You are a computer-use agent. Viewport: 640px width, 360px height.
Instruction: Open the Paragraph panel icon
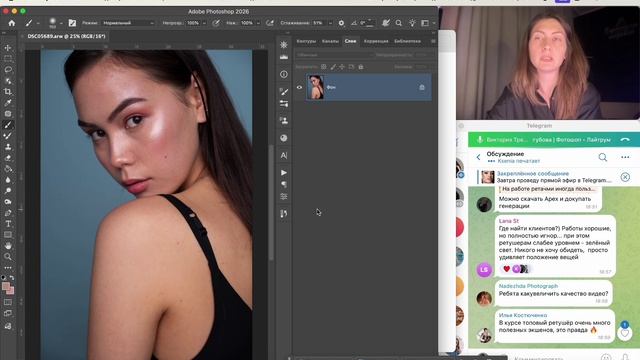click(x=284, y=184)
